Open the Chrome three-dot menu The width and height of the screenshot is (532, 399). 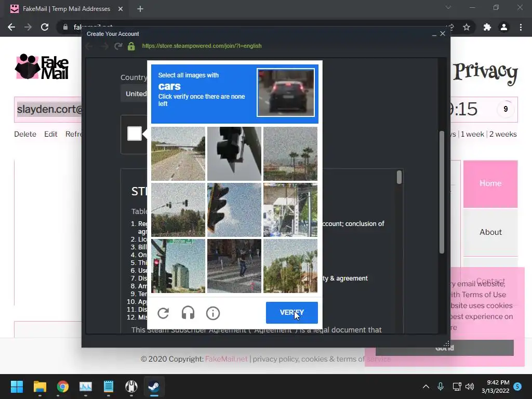point(521,27)
